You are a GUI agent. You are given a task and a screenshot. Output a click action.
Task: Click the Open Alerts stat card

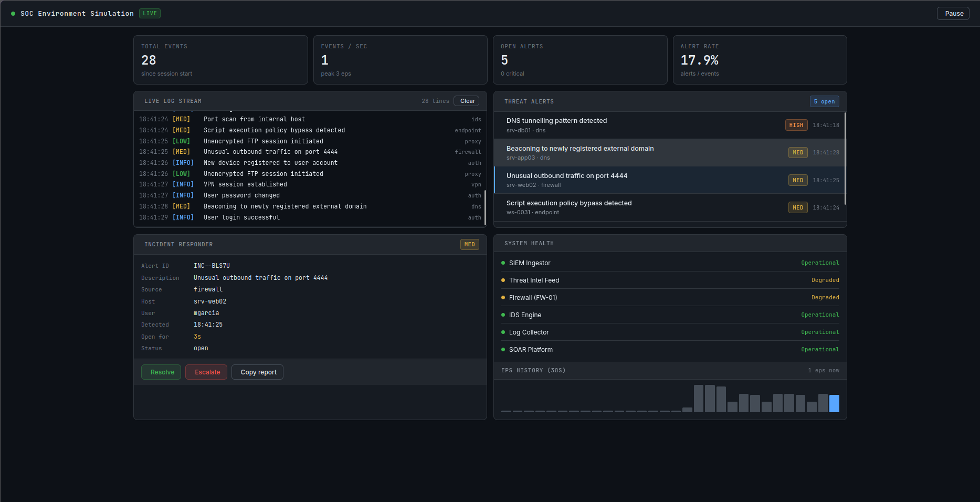pos(580,60)
